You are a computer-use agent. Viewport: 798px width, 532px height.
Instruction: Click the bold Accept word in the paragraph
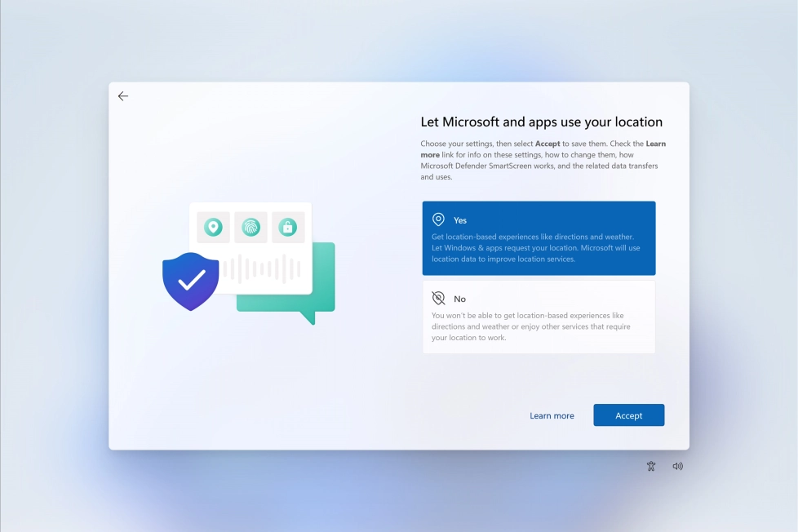(x=548, y=144)
